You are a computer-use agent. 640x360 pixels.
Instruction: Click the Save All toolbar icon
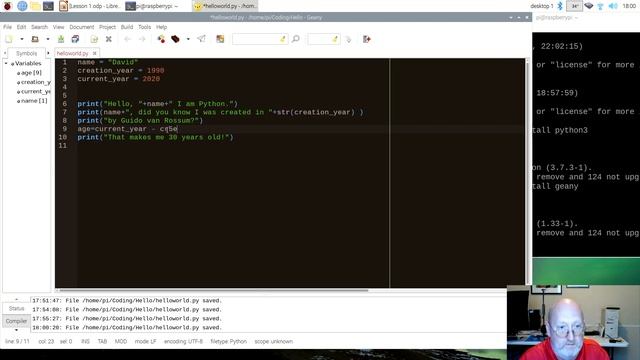point(75,39)
